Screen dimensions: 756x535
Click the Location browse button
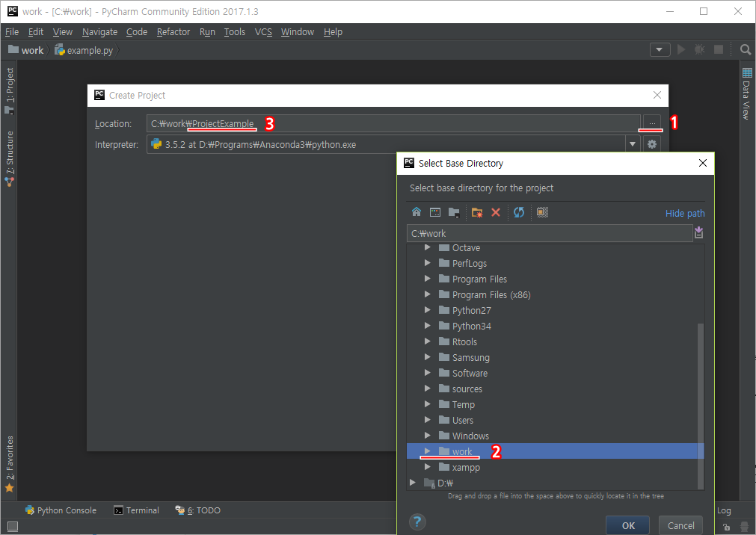click(x=652, y=123)
